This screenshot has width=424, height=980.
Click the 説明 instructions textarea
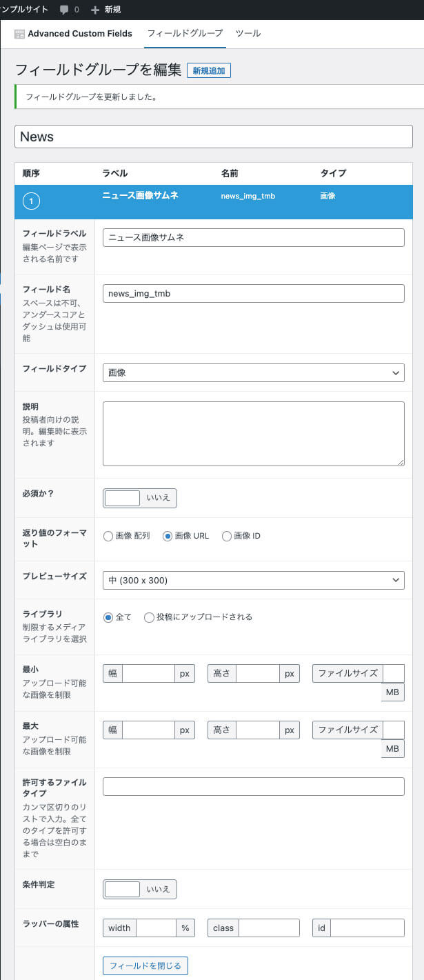click(253, 434)
